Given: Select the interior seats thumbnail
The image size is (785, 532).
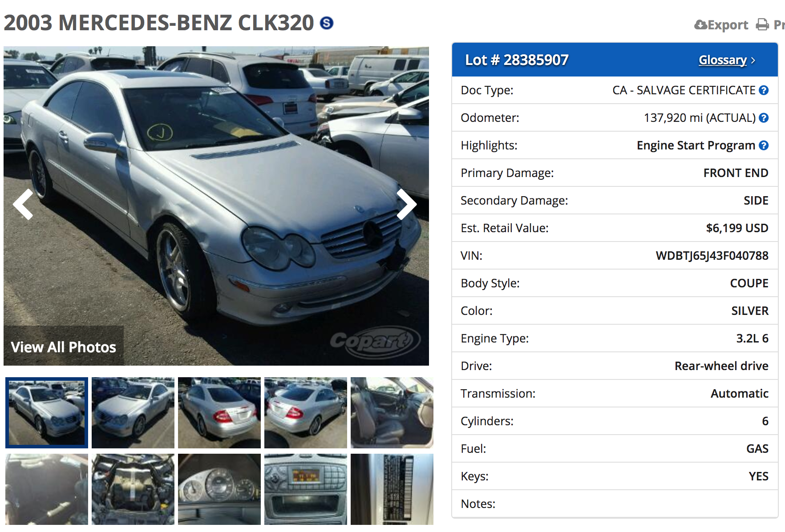Looking at the screenshot, I should [x=392, y=412].
